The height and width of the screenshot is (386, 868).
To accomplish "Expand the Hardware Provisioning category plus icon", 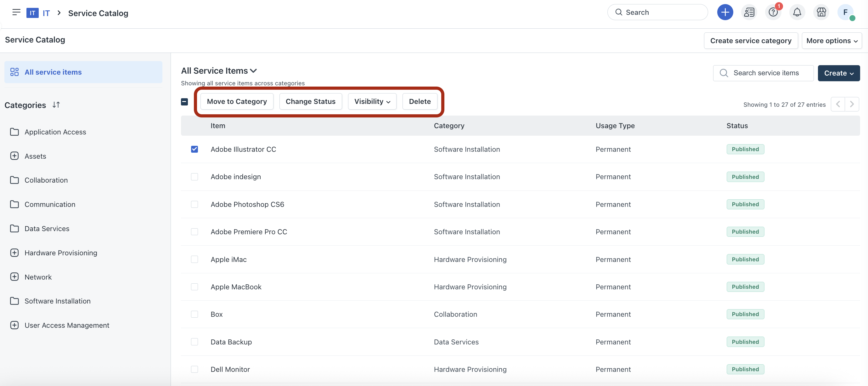I will point(14,253).
